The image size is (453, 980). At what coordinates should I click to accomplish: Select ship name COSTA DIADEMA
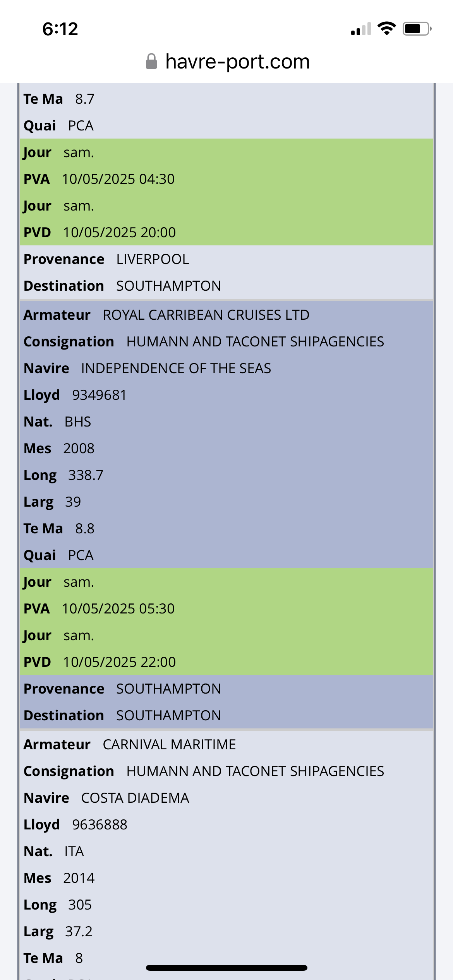point(135,798)
